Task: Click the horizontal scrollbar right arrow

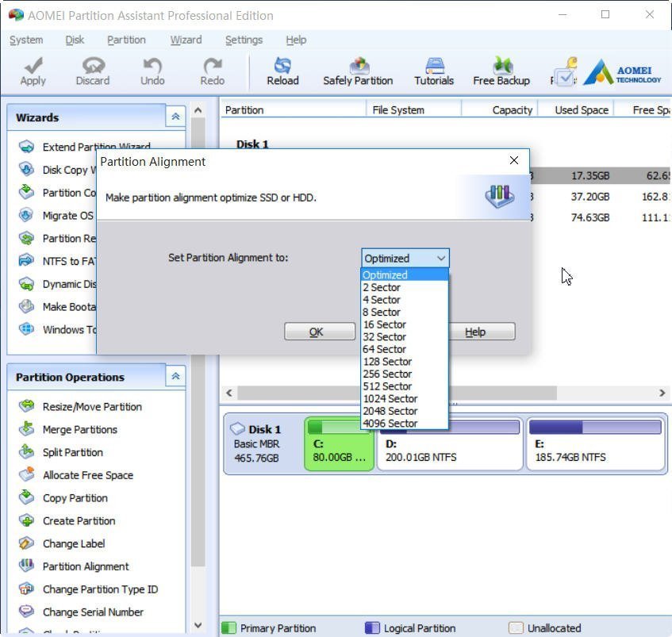Action: (x=662, y=393)
